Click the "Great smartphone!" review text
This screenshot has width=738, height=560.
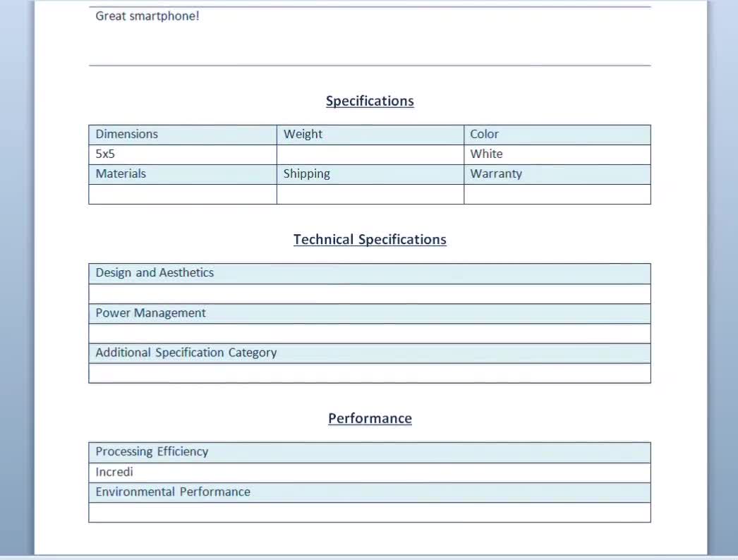click(148, 16)
